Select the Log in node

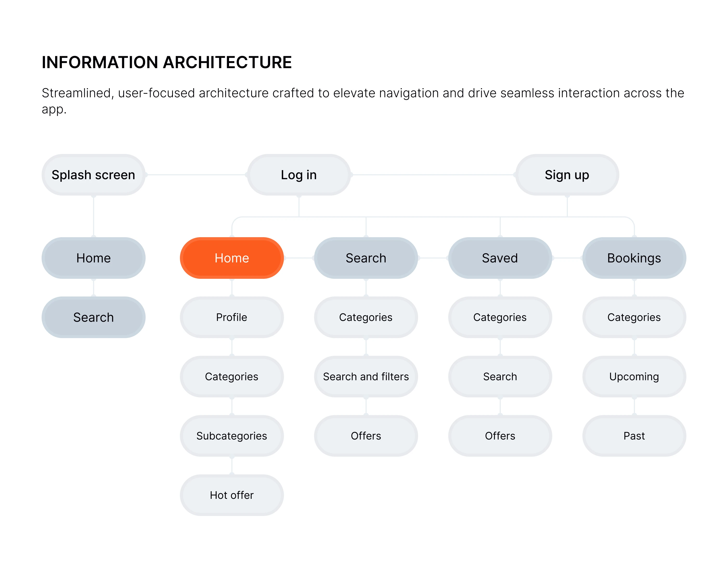299,175
